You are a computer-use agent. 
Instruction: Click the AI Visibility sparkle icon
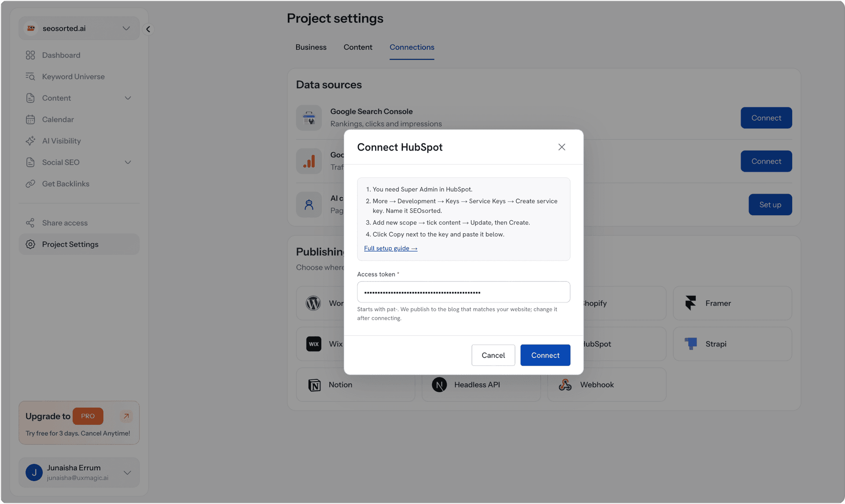click(30, 141)
